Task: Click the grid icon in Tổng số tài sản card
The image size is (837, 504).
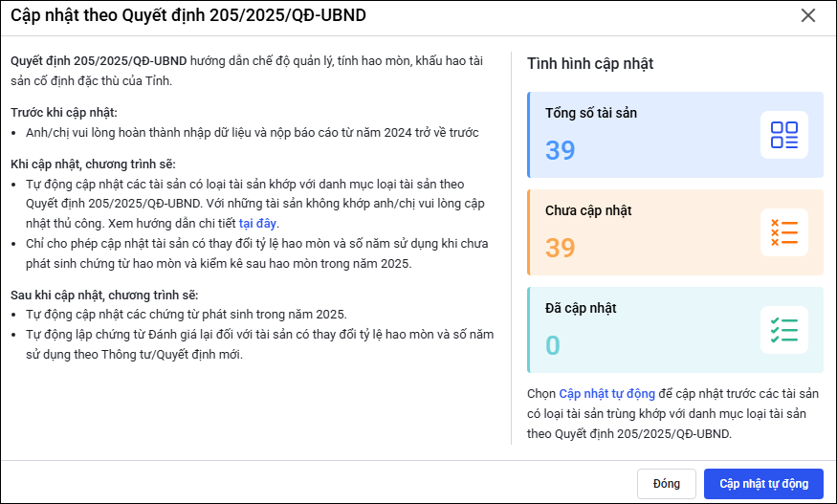Action: 783,135
